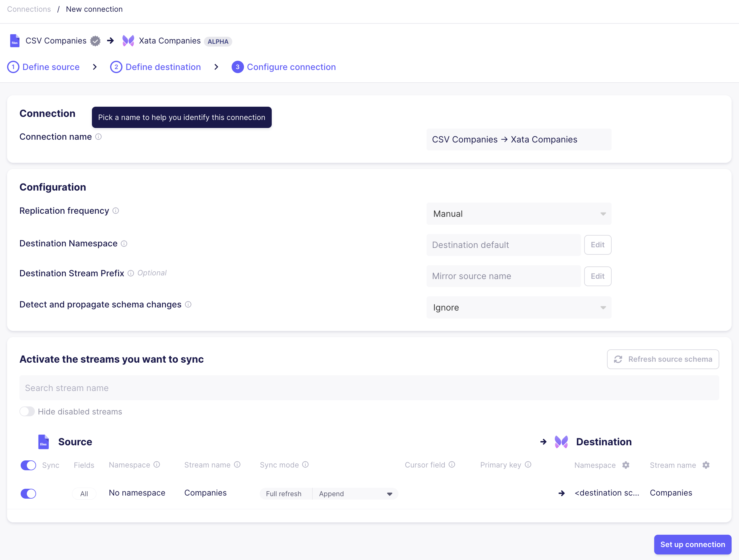Viewport: 739px width, 560px height.
Task: Go to Define source step
Action: tap(43, 67)
